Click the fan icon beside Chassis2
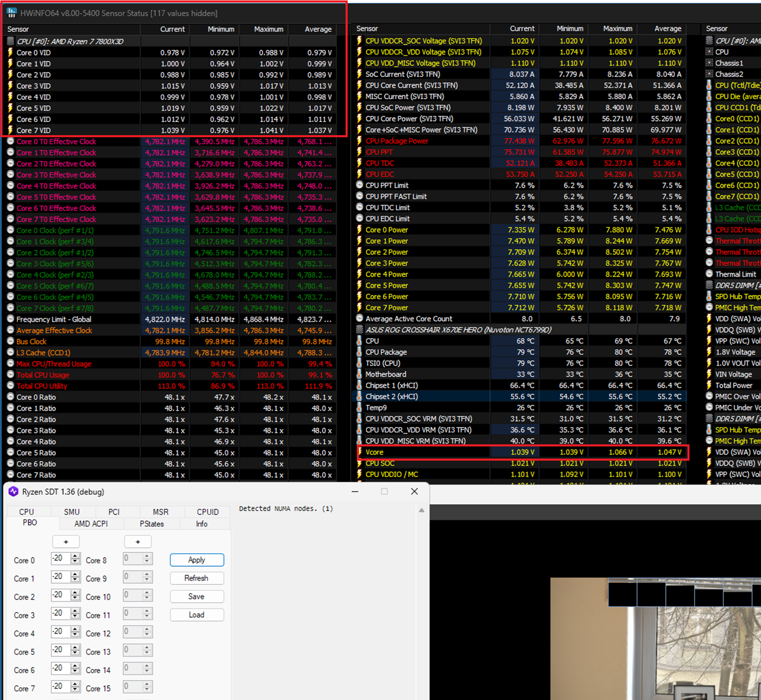This screenshot has width=761, height=700. [x=709, y=74]
